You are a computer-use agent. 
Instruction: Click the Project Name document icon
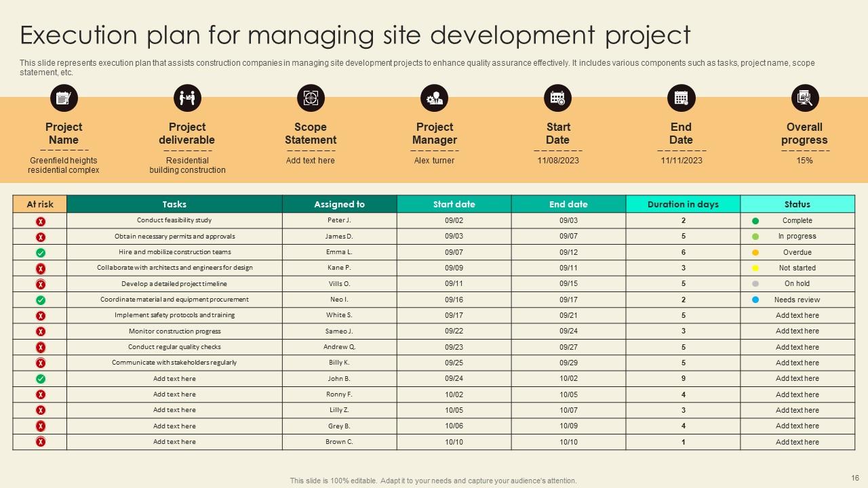(x=64, y=98)
